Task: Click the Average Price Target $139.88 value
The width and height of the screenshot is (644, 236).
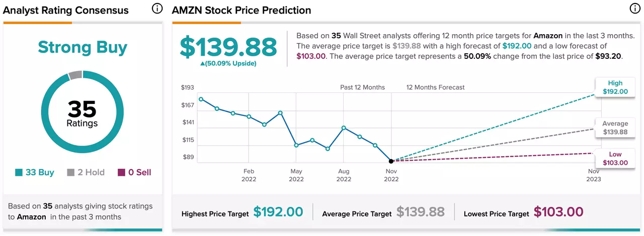Action: click(x=420, y=212)
